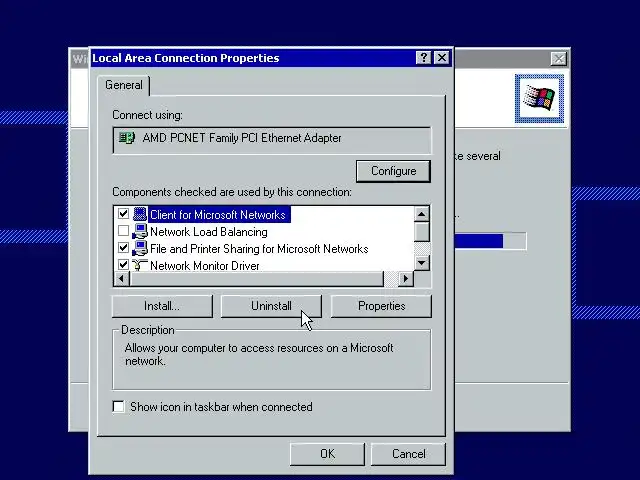This screenshot has width=640, height=480.
Task: Click the vertical scrollbar thumb
Action: coord(422,232)
